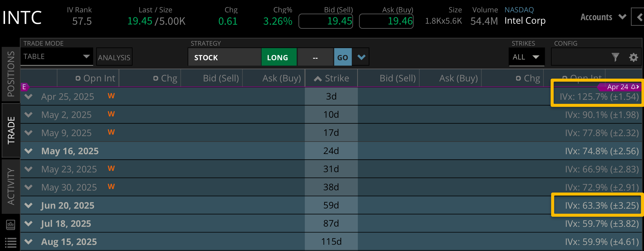The height and width of the screenshot is (251, 644).
Task: Collapse the side panel arrow at top right
Action: [x=639, y=17]
